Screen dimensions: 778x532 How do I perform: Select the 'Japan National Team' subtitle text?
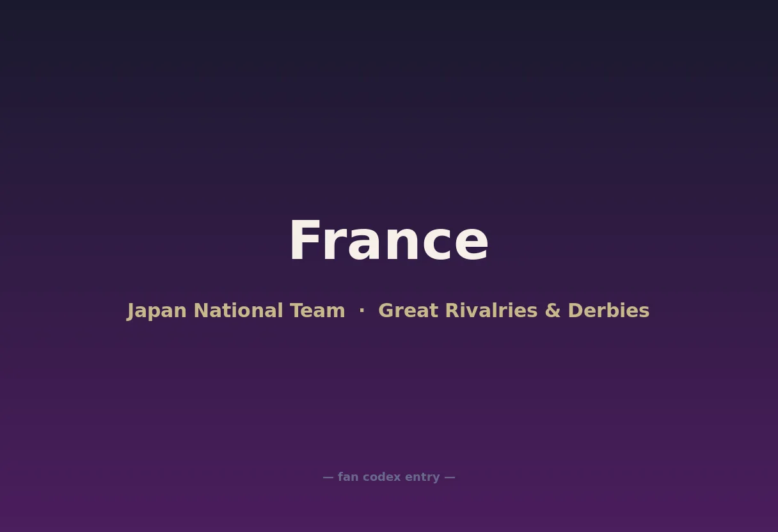[x=236, y=311]
